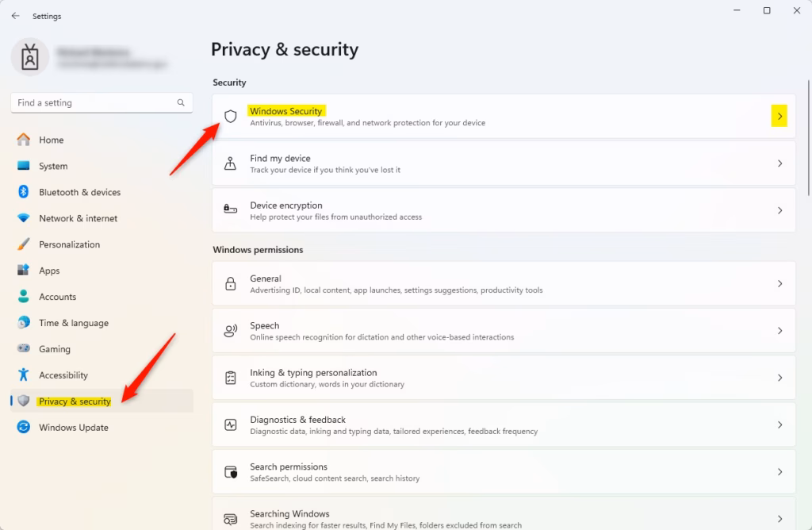Select Accounts label in sidebar
This screenshot has height=530, width=812.
pyautogui.click(x=57, y=297)
